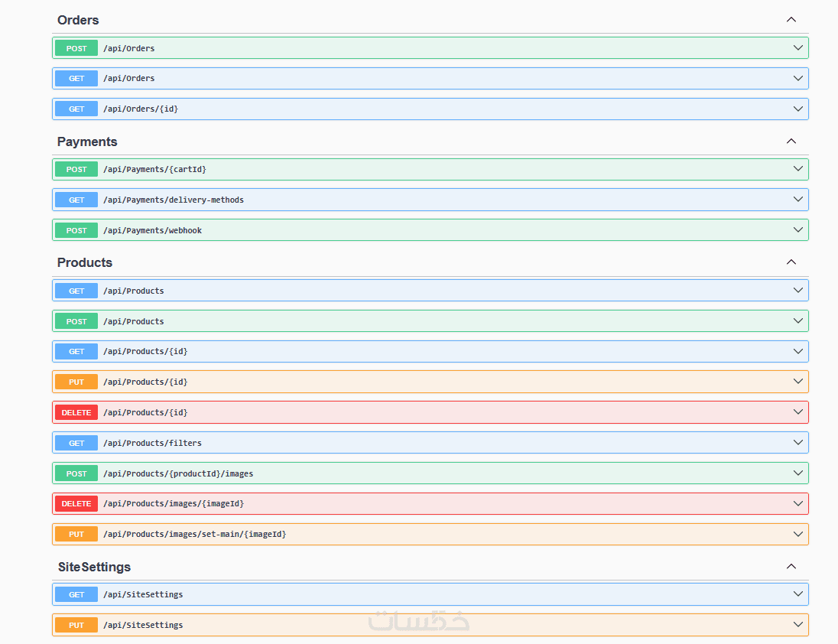Expand POST /api/Payments/{cartId} arrow
The image size is (838, 644).
point(798,169)
